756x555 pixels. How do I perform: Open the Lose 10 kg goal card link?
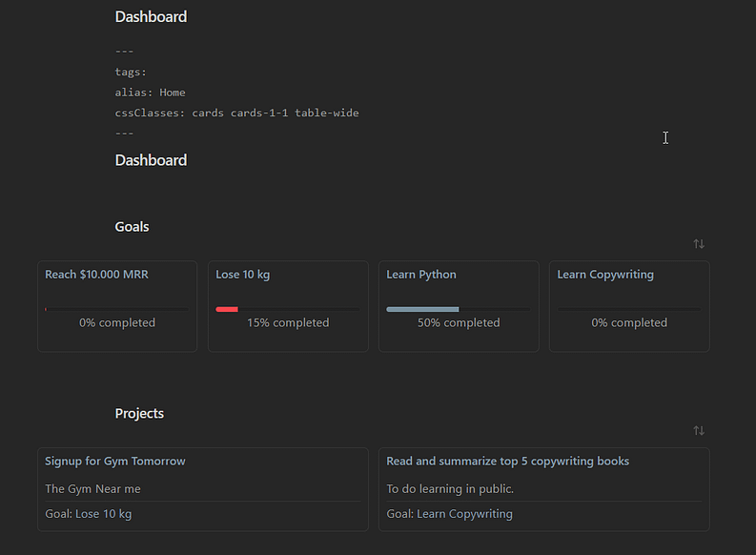pos(242,275)
